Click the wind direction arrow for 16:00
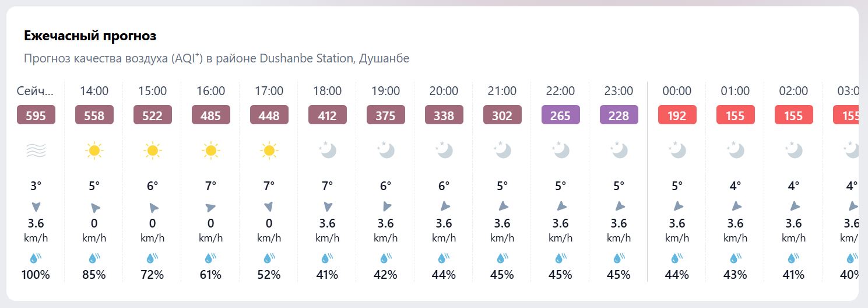Image resolution: width=868 pixels, height=308 pixels. pyautogui.click(x=210, y=206)
